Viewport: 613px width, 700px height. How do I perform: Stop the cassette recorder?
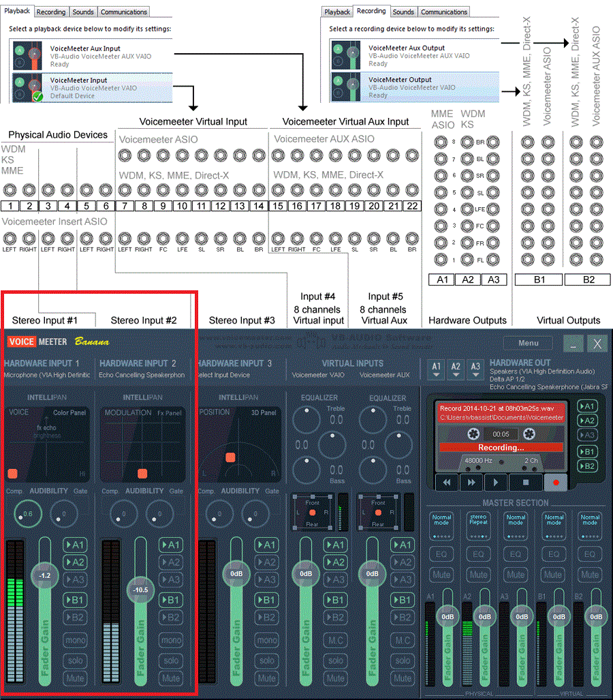pos(526,482)
